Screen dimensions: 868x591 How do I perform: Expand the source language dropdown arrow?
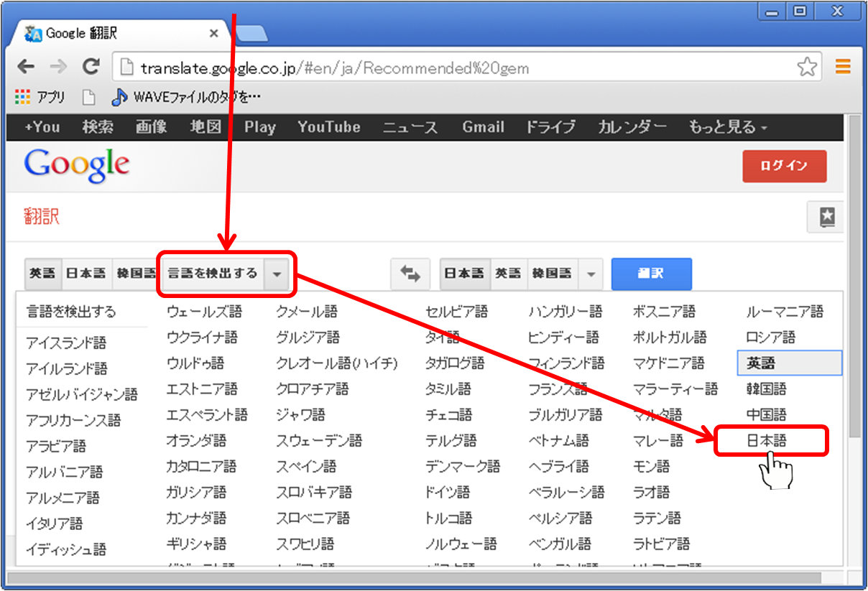(x=277, y=274)
